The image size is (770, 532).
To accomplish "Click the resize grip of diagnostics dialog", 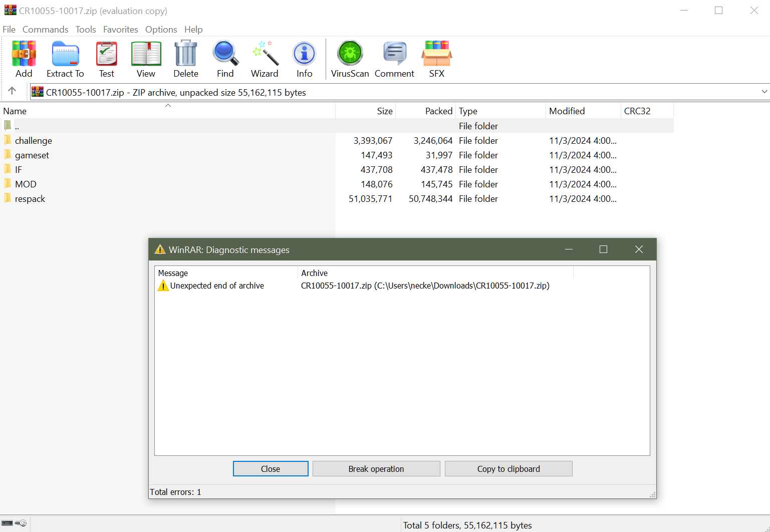I will (652, 494).
